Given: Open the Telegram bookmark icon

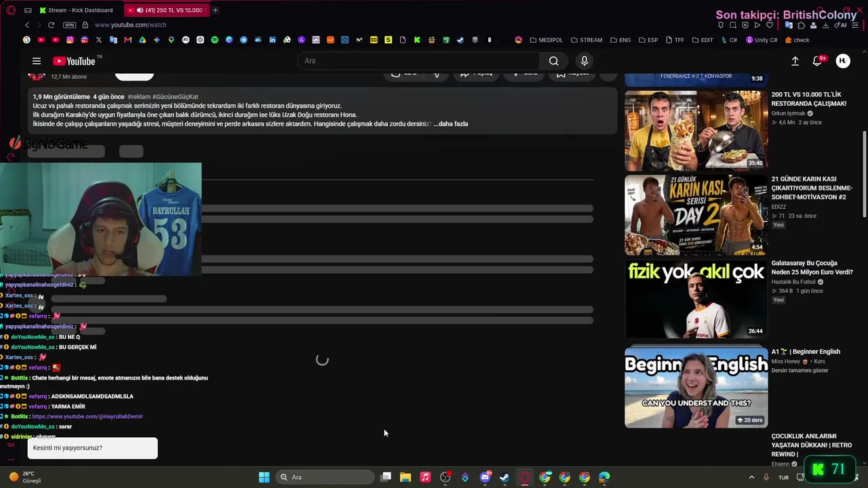Looking at the screenshot, I should (x=243, y=40).
